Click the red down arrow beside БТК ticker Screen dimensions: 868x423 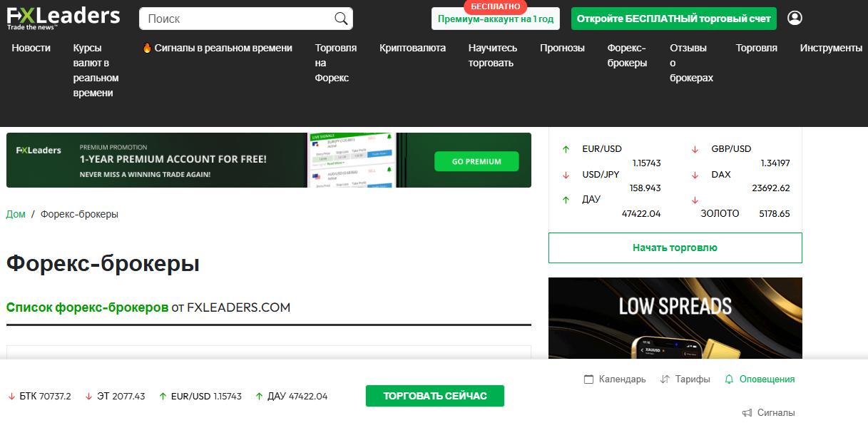pyautogui.click(x=11, y=397)
